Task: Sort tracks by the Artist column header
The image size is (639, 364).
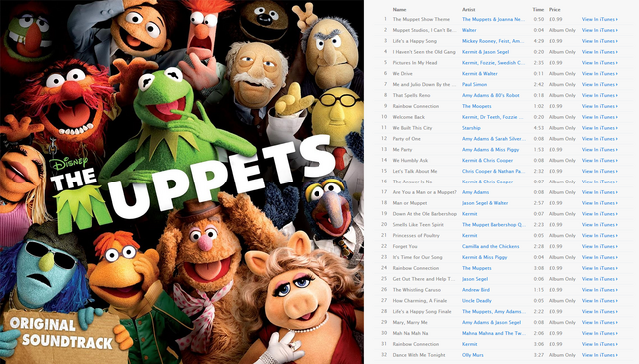Action: [468, 9]
